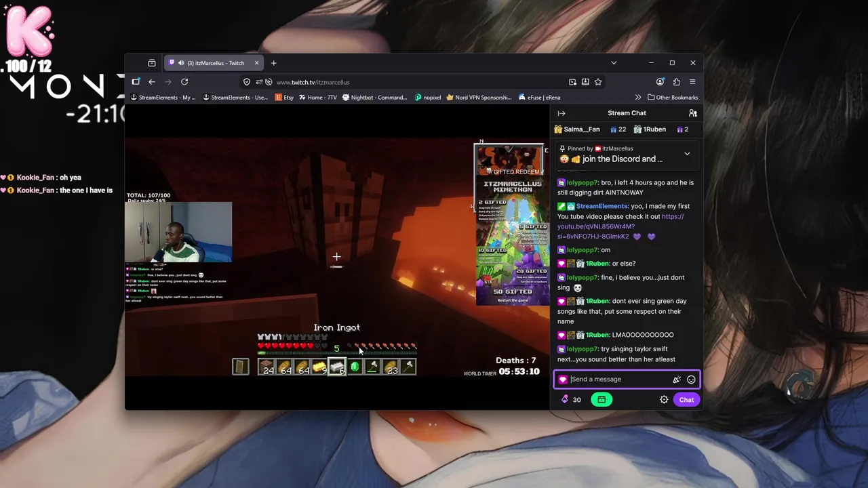868x488 pixels.
Task: Open the youtu.be link in StreamElements message
Action: [620, 226]
